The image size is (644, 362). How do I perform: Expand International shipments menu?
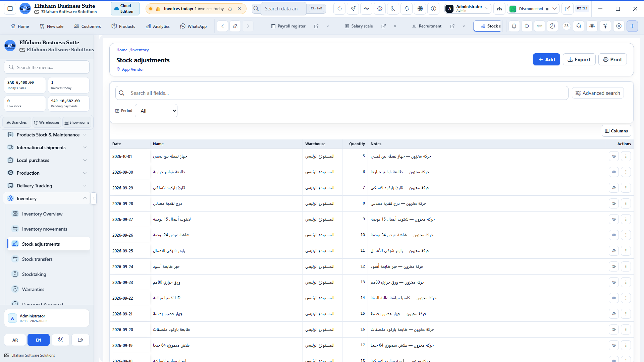(47, 147)
